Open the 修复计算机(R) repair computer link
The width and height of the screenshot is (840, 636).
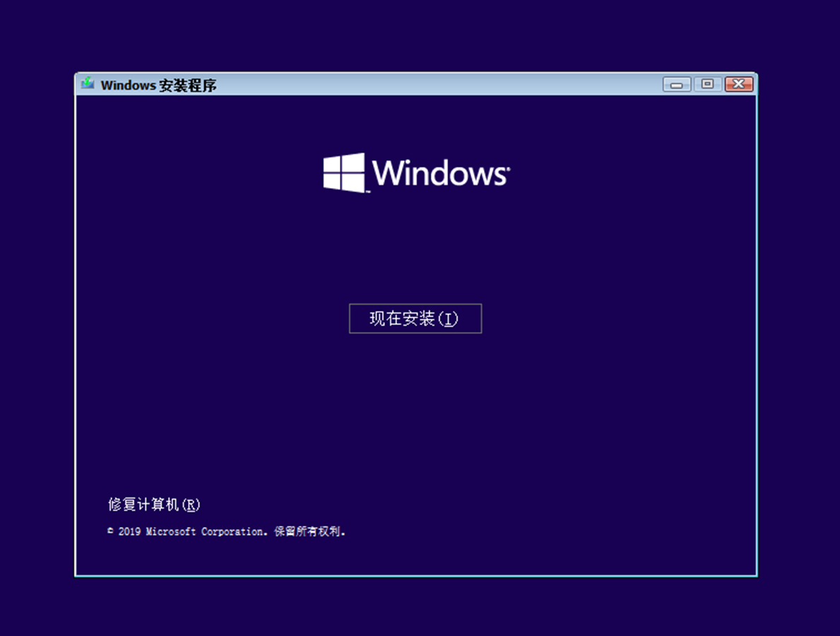[154, 505]
